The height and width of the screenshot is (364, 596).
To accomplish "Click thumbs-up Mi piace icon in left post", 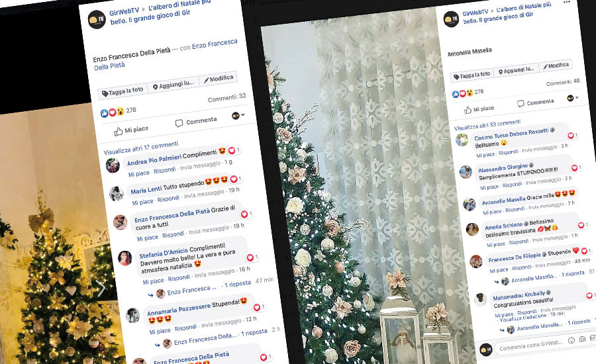I will [119, 132].
